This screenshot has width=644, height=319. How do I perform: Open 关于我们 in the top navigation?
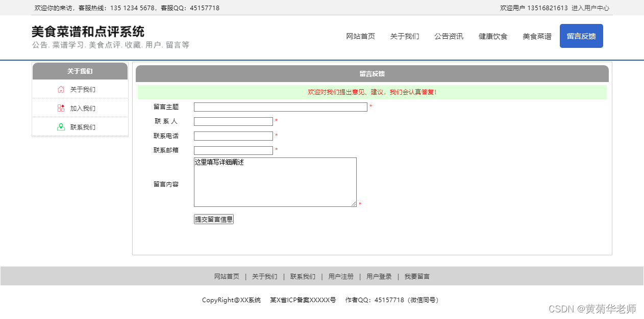(405, 36)
